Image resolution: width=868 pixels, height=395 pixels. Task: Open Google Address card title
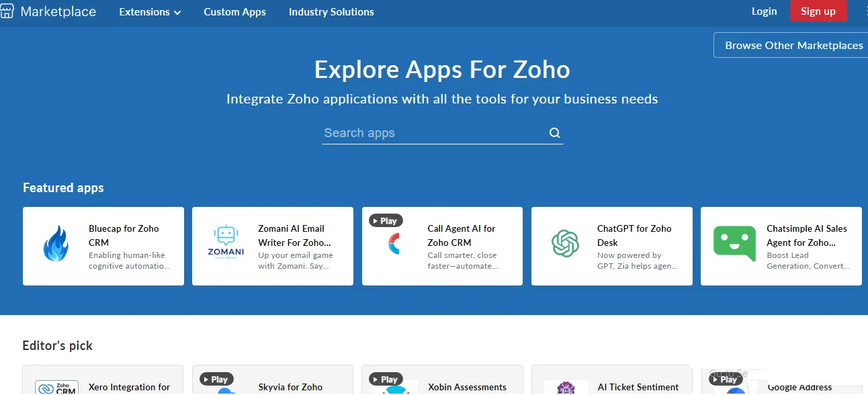tap(799, 387)
